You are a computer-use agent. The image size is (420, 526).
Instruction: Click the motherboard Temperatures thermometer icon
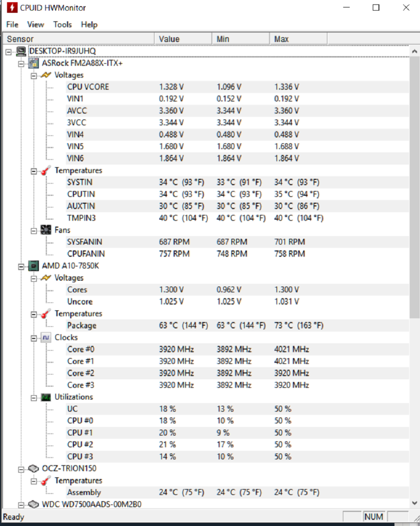(45, 171)
